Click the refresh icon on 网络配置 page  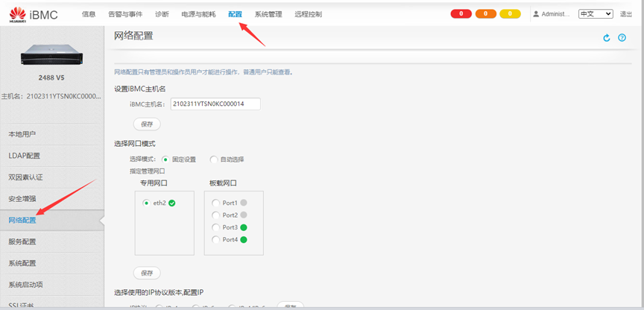tap(607, 38)
